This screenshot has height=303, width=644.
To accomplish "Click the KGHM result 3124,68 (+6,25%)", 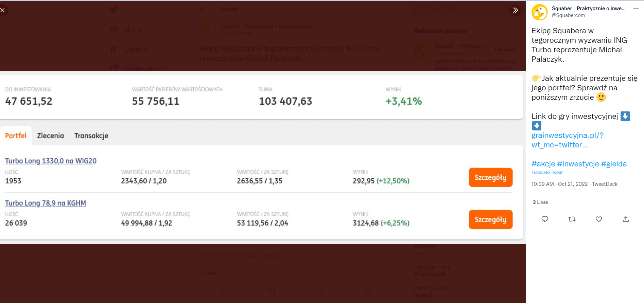I will click(381, 223).
